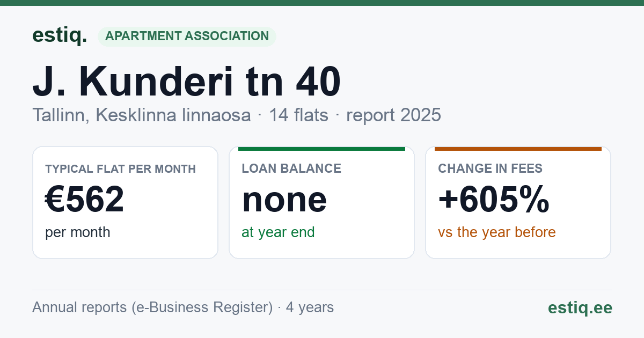Select the APARTMENT ASSOCIATION badge

pos(187,36)
